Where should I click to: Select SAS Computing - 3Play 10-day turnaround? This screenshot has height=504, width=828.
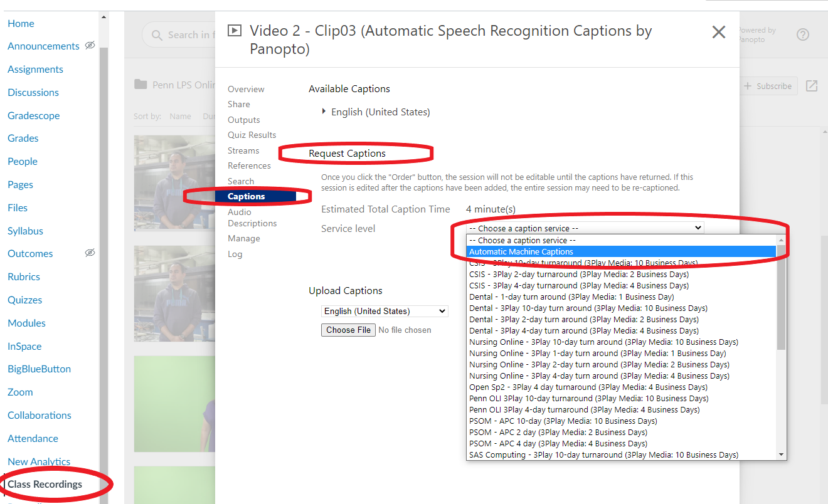(622, 454)
